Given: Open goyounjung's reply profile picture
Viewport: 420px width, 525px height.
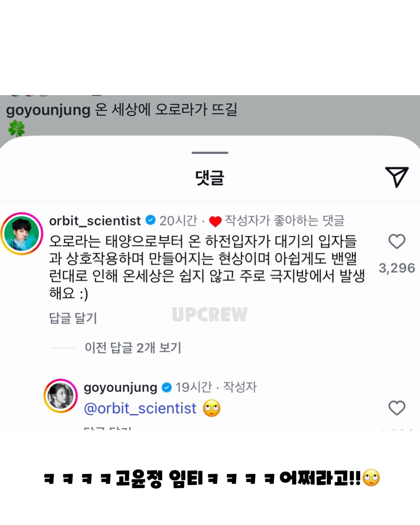Looking at the screenshot, I should [x=61, y=396].
